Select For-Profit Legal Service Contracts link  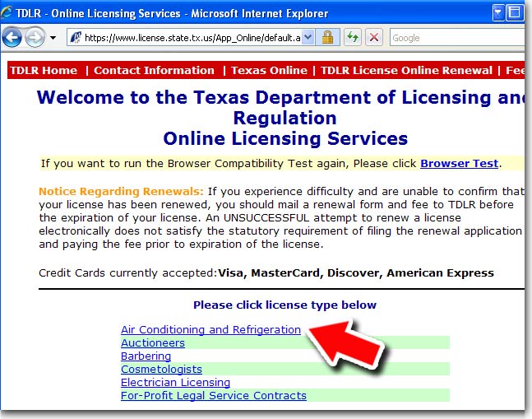214,396
